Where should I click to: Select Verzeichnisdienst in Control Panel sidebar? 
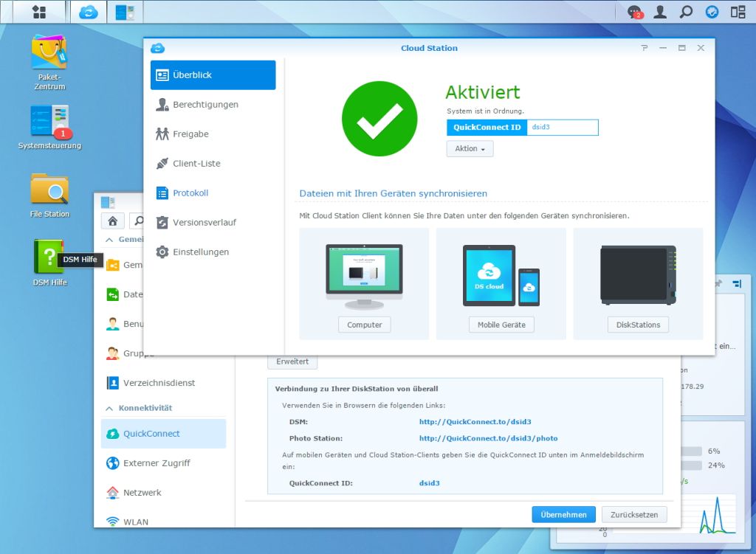coord(163,383)
